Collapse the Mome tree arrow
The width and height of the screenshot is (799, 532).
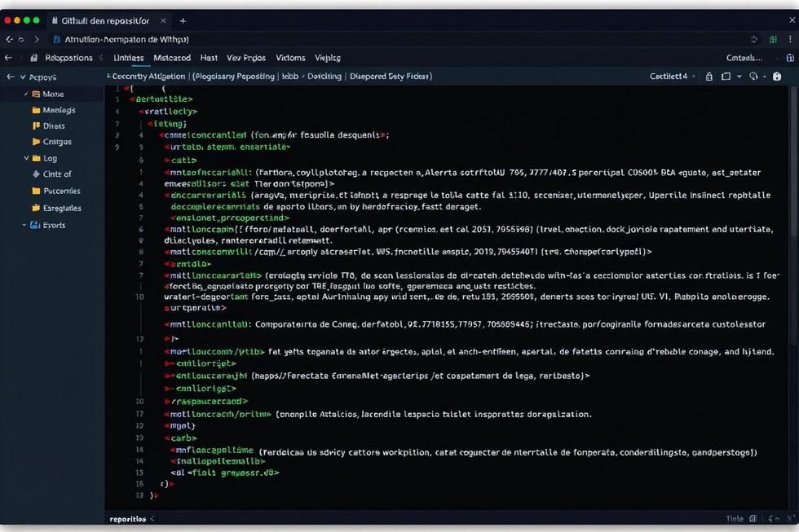[25, 95]
